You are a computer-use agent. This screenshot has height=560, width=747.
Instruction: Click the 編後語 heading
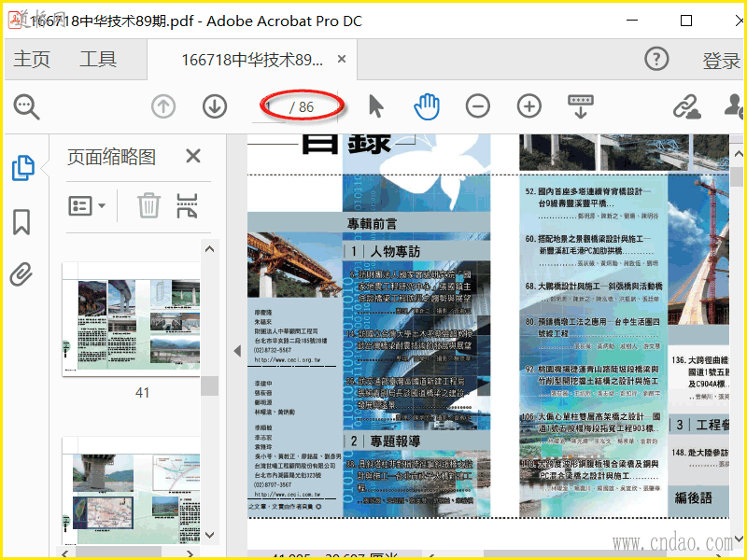point(693,498)
